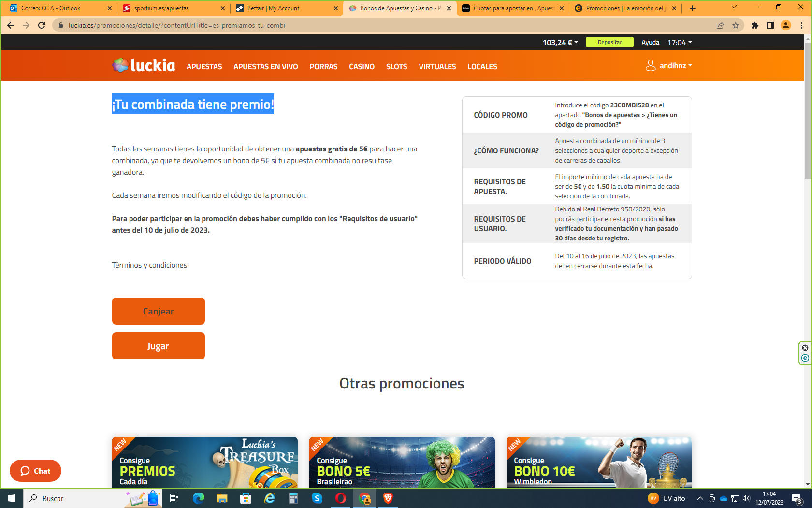The image size is (812, 508).
Task: Click the address bar URL
Action: (x=177, y=25)
